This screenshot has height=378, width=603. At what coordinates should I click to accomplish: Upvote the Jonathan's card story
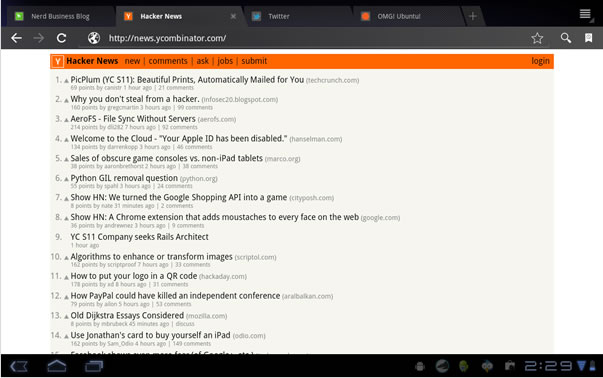click(66, 336)
